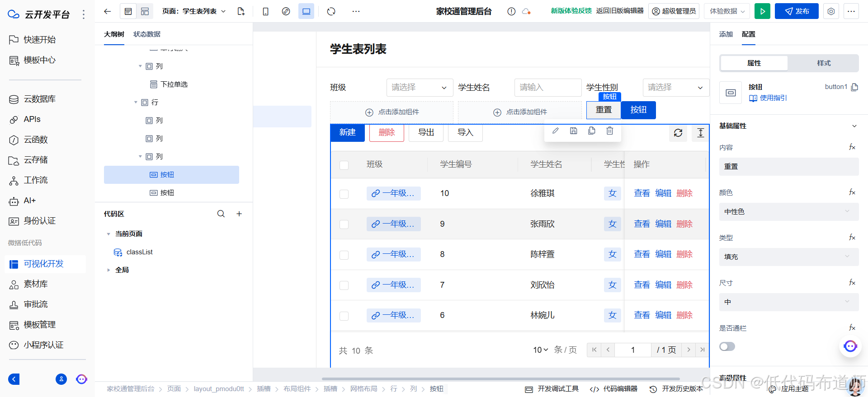Click the horizontal scrollbar below canvas
This screenshot has width=868, height=397.
(x=500, y=379)
